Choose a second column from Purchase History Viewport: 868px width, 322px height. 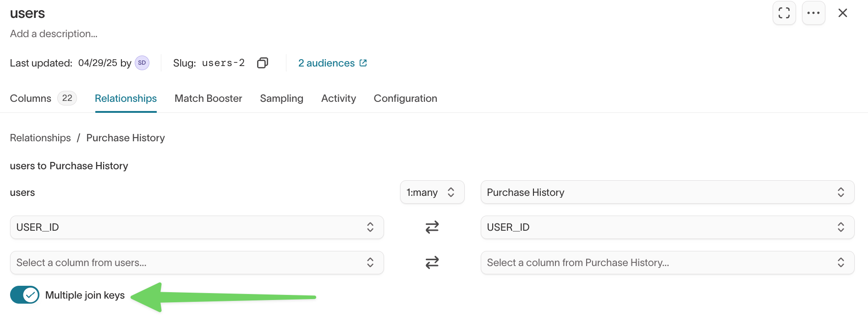(667, 262)
